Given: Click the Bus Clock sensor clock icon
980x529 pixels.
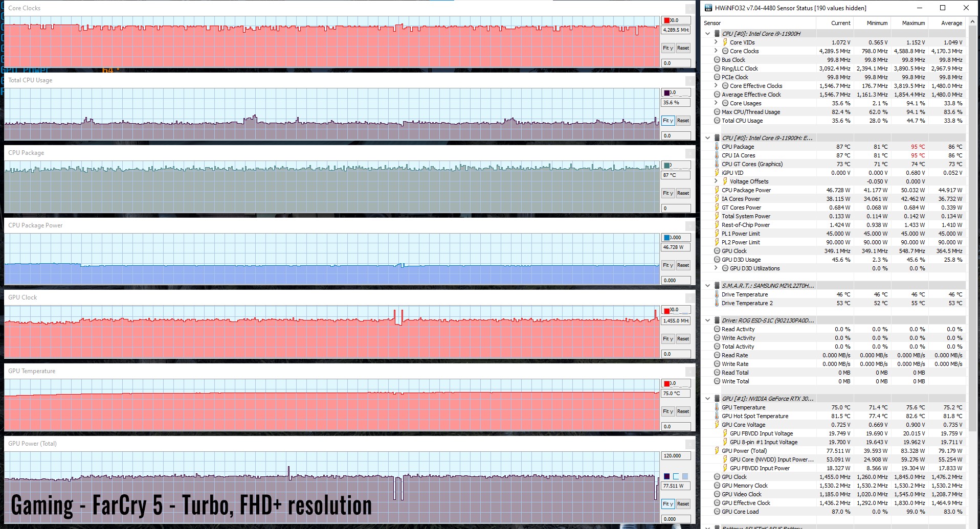Looking at the screenshot, I should (717, 60).
